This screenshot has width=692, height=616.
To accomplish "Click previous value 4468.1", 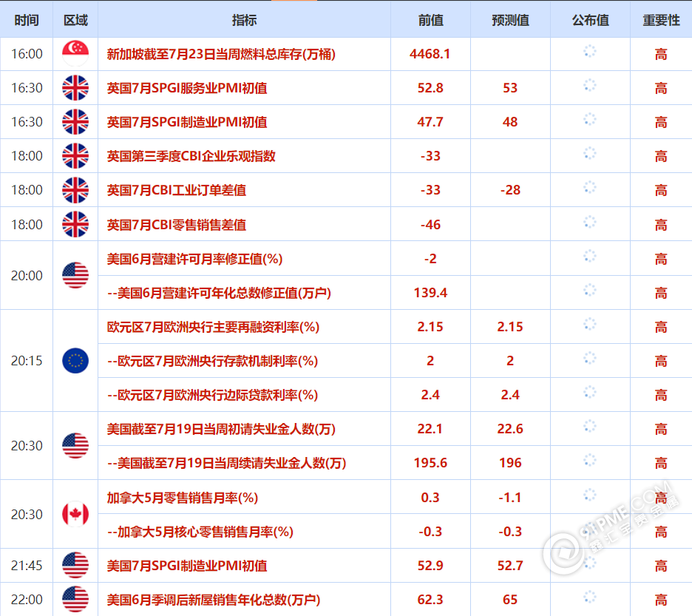I will [430, 54].
